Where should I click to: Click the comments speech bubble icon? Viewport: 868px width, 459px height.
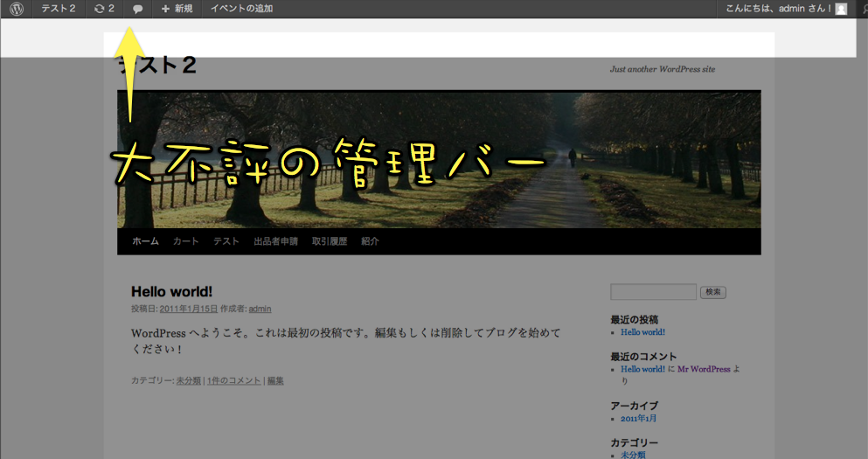pyautogui.click(x=137, y=9)
